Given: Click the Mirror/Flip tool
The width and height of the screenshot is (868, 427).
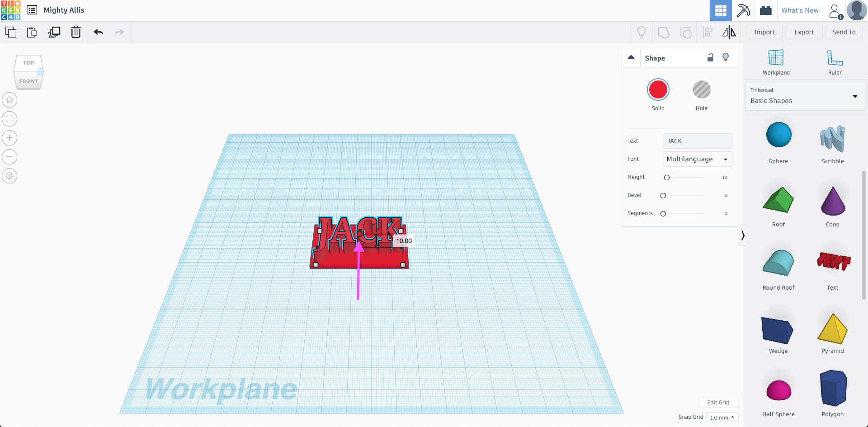Looking at the screenshot, I should pyautogui.click(x=728, y=32).
